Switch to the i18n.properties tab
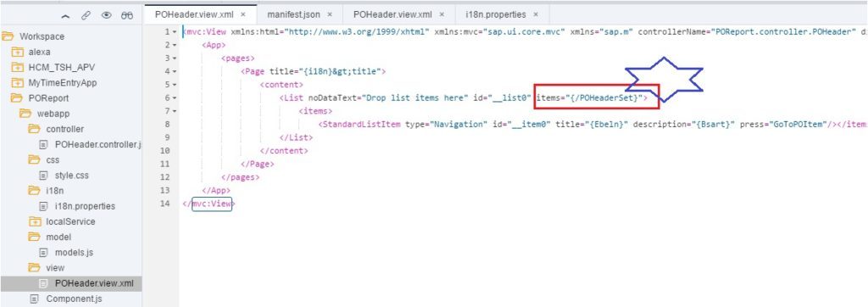The image size is (868, 307). tap(495, 14)
